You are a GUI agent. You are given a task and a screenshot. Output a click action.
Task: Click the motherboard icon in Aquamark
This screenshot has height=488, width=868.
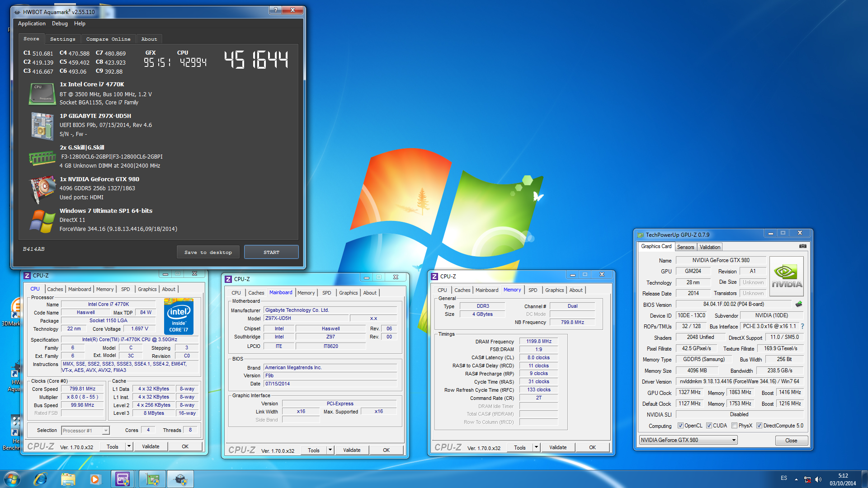(x=42, y=126)
